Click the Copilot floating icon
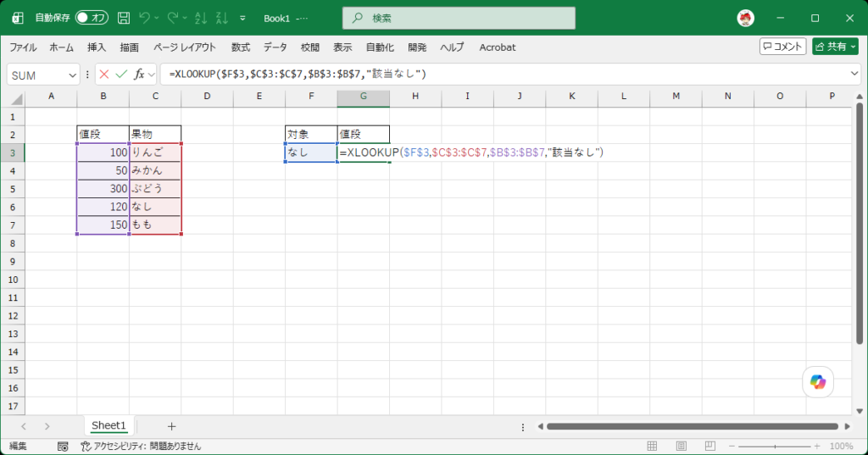The width and height of the screenshot is (868, 455). pos(818,382)
